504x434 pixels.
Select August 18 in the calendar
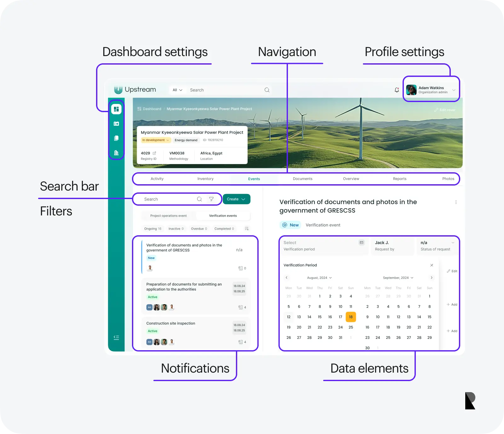351,317
